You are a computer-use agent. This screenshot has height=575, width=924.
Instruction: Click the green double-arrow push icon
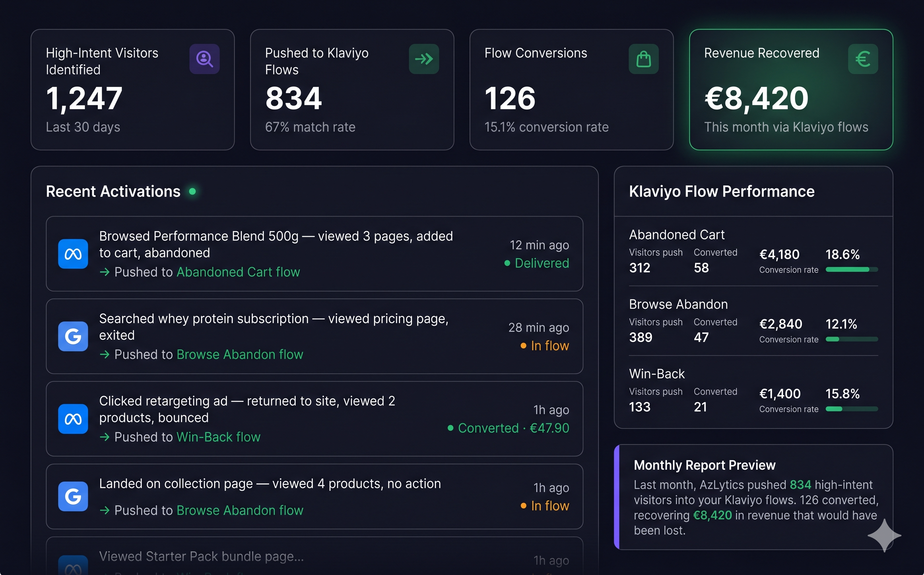coord(424,59)
